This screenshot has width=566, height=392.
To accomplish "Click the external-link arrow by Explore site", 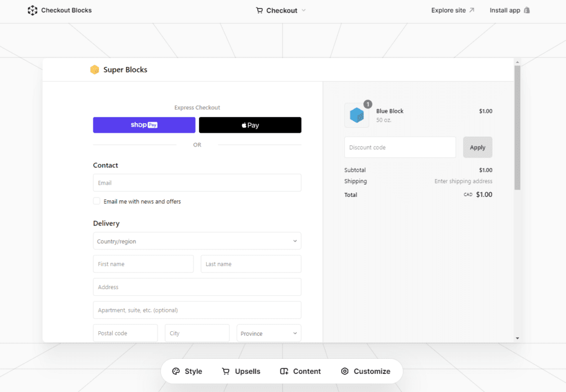I will (x=470, y=9).
